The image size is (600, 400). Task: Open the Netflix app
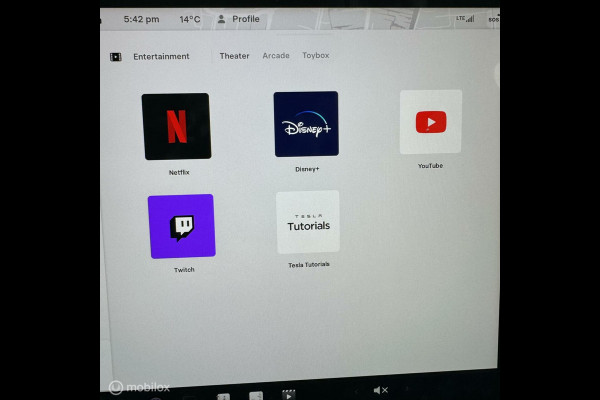(176, 126)
